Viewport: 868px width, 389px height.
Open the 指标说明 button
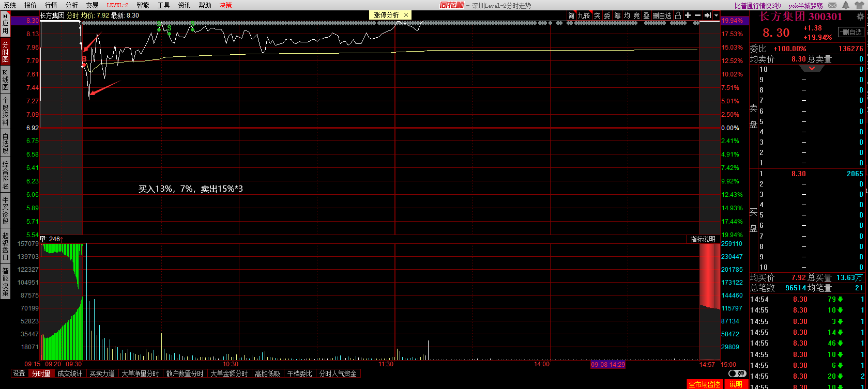click(x=703, y=239)
